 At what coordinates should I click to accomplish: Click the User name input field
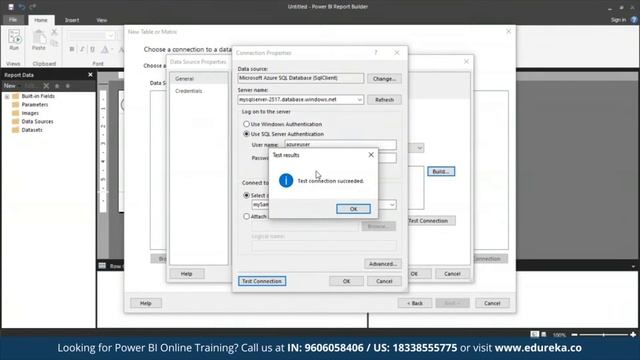coord(340,144)
